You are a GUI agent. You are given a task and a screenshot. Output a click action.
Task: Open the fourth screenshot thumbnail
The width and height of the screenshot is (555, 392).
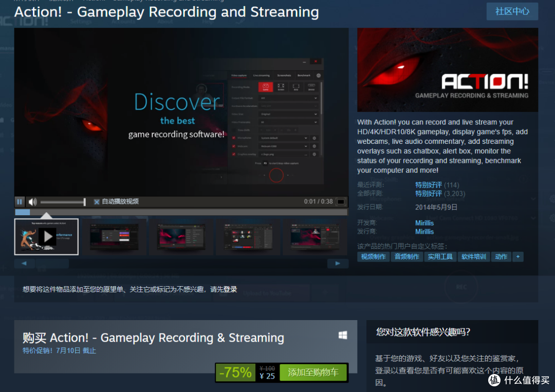(248, 237)
